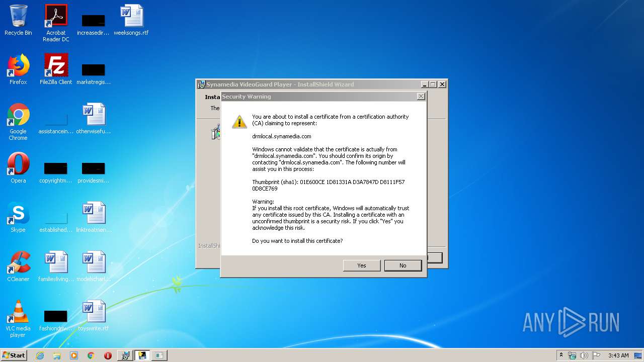Viewport: 644px width, 362px height.
Task: Close the Security Warning dialog
Action: 421,97
